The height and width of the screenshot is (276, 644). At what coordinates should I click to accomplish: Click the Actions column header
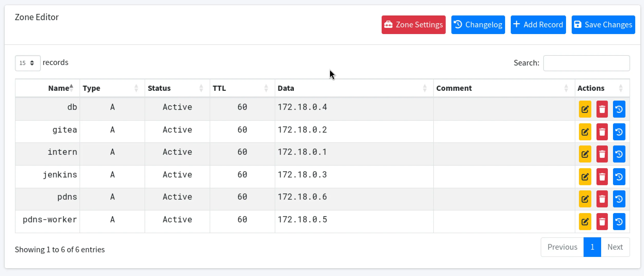pos(602,88)
